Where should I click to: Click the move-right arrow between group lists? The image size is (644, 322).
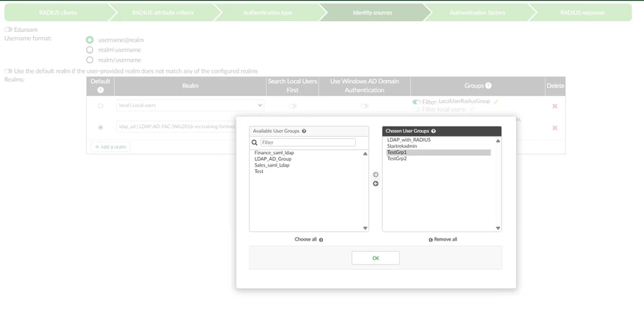pos(375,174)
